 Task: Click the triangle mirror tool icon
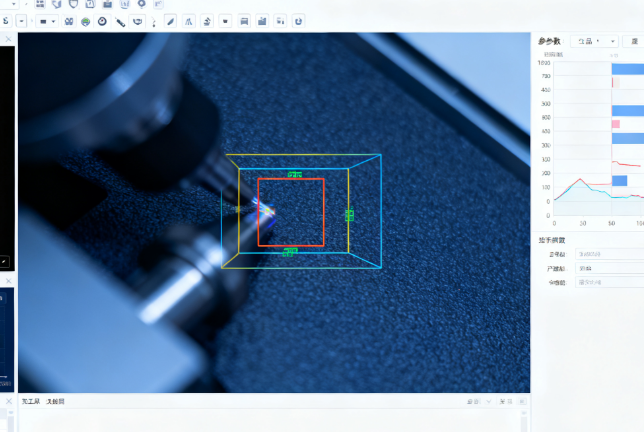pyautogui.click(x=188, y=20)
